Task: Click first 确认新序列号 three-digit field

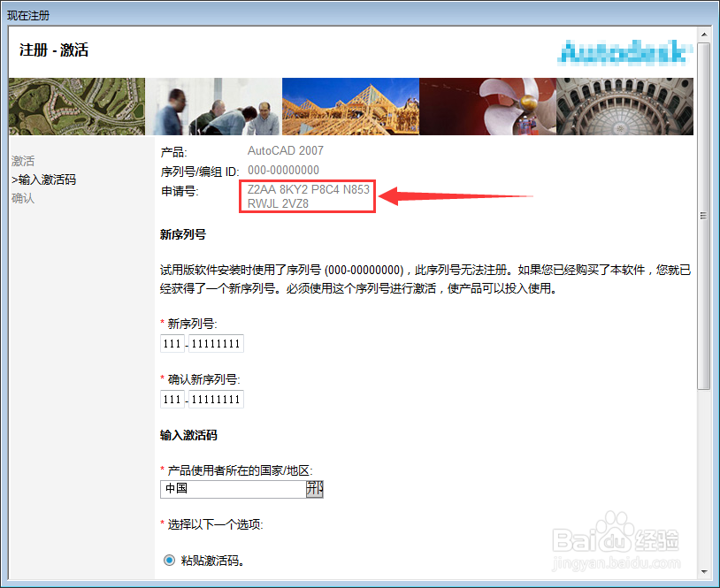Action: click(172, 399)
